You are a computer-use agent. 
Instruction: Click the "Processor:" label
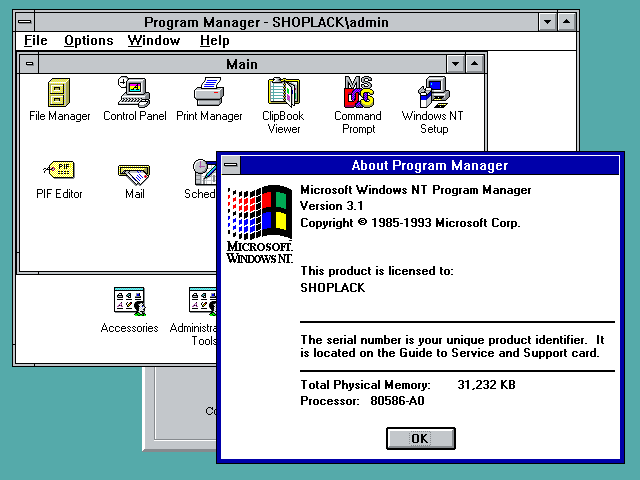[330, 401]
